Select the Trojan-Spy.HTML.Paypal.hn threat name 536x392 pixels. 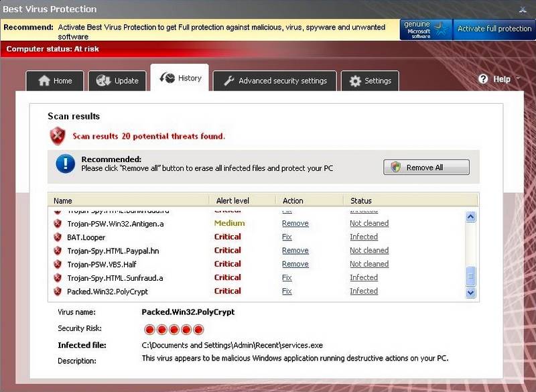113,251
